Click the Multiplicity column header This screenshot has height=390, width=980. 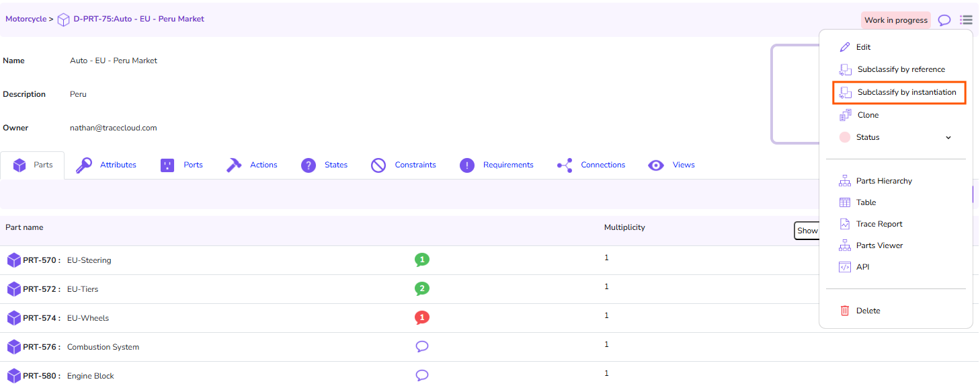(x=624, y=227)
